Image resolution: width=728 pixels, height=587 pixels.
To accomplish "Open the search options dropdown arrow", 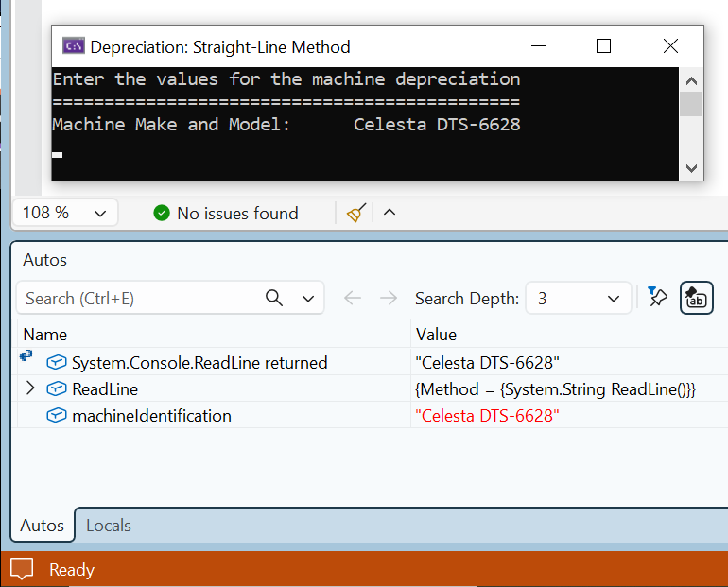I will coord(308,299).
